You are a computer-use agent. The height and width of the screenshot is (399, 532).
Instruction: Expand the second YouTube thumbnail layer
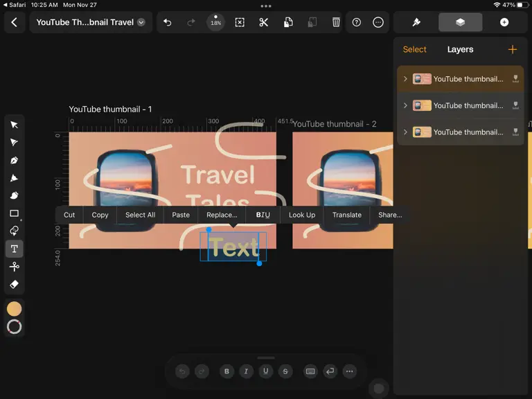click(x=405, y=105)
